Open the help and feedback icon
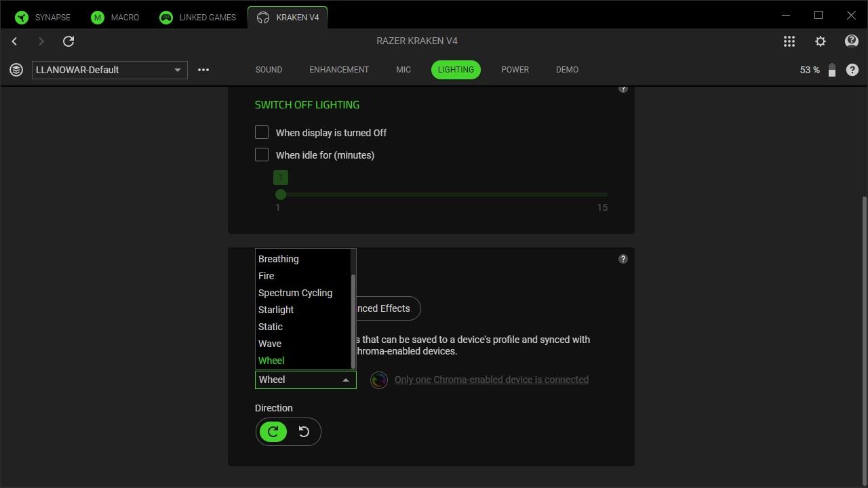868x488 pixels. 852,41
